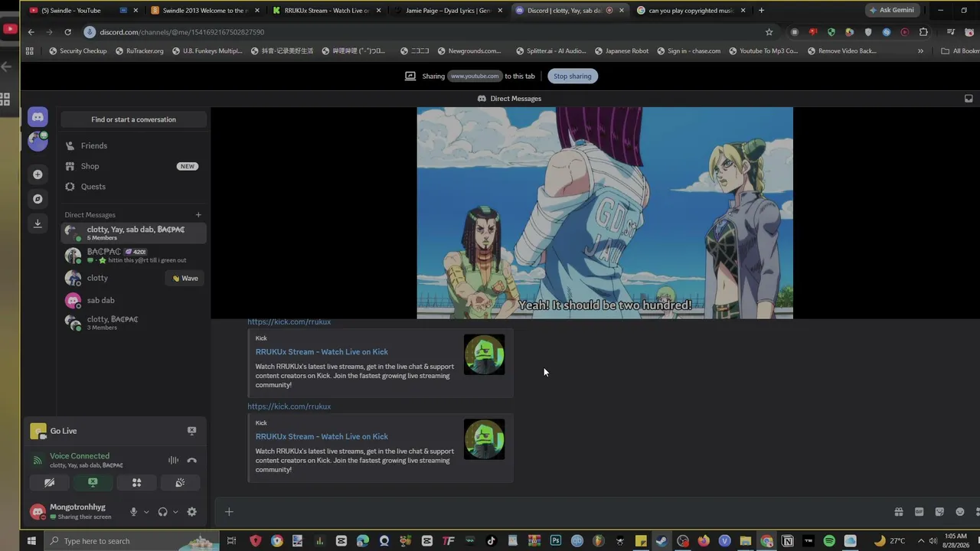
Task: Reload the page
Action: (x=67, y=32)
